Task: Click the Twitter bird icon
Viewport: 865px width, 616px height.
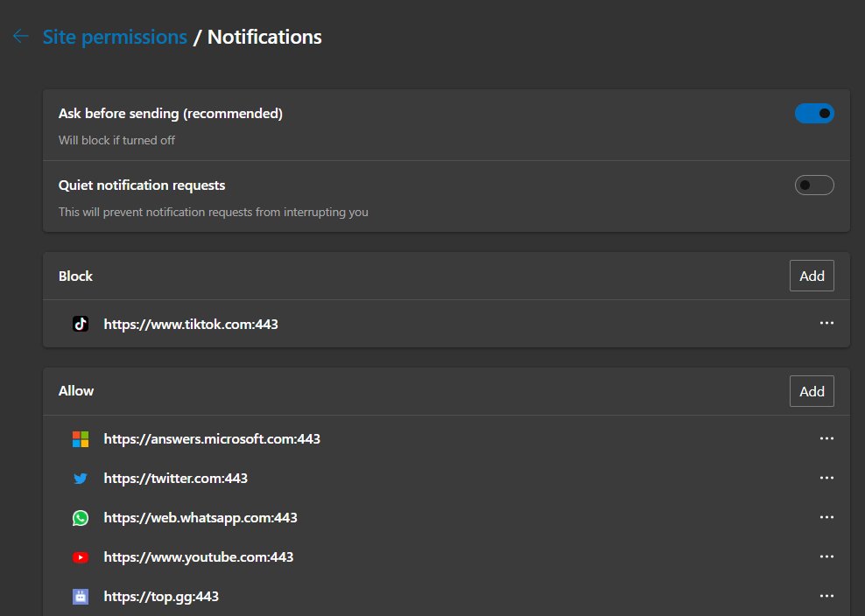Action: pos(81,478)
